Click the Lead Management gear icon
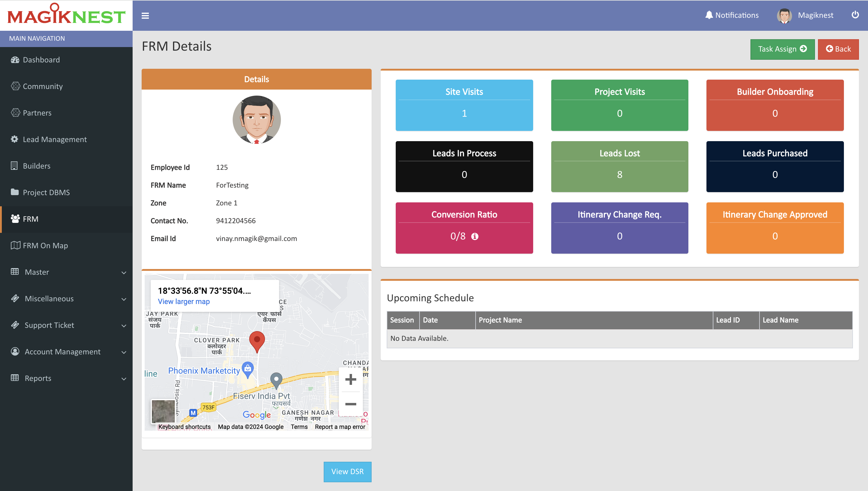The width and height of the screenshot is (868, 491). point(14,139)
